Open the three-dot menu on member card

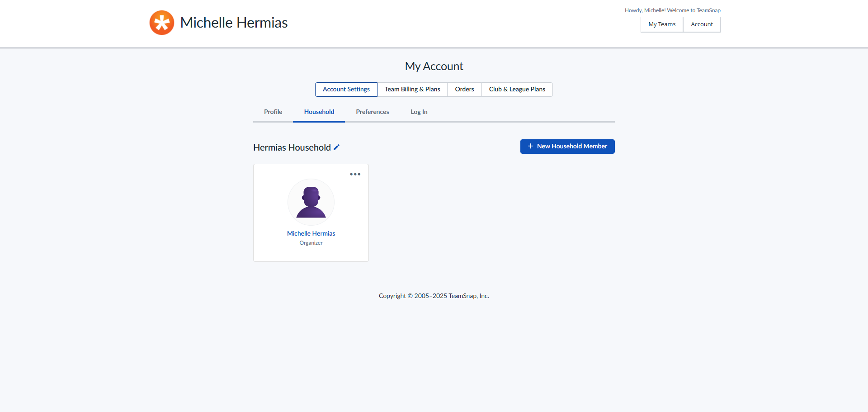[355, 174]
